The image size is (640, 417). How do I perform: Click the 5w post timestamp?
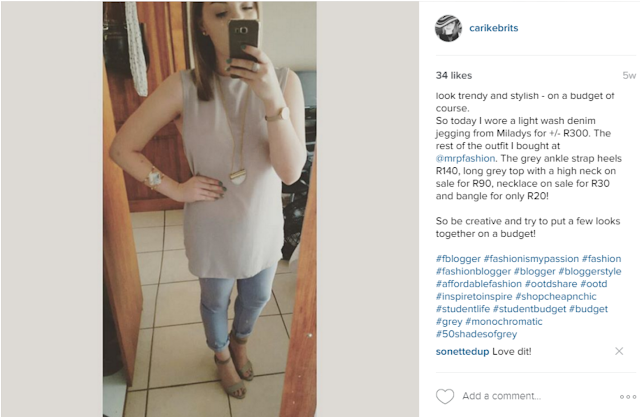pyautogui.click(x=629, y=75)
